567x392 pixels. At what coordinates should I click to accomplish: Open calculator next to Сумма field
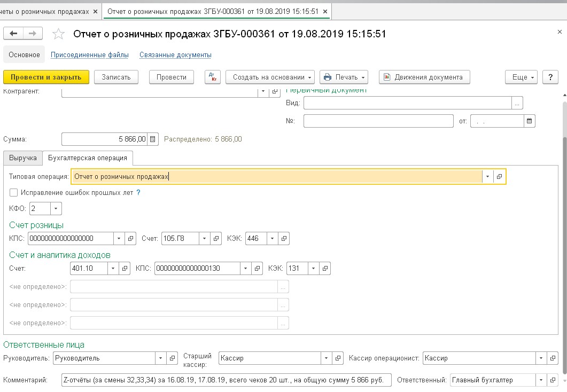pos(153,139)
